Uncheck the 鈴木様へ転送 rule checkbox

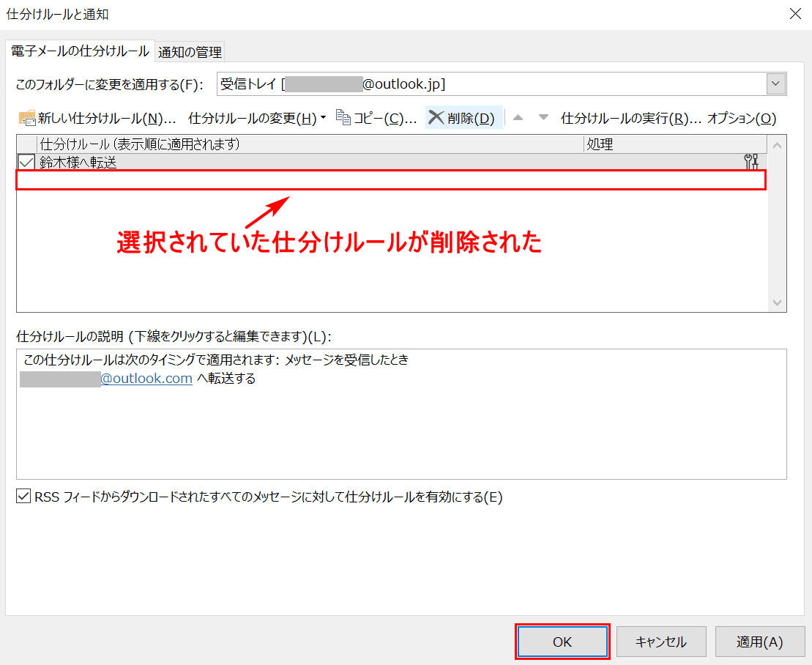pyautogui.click(x=26, y=163)
